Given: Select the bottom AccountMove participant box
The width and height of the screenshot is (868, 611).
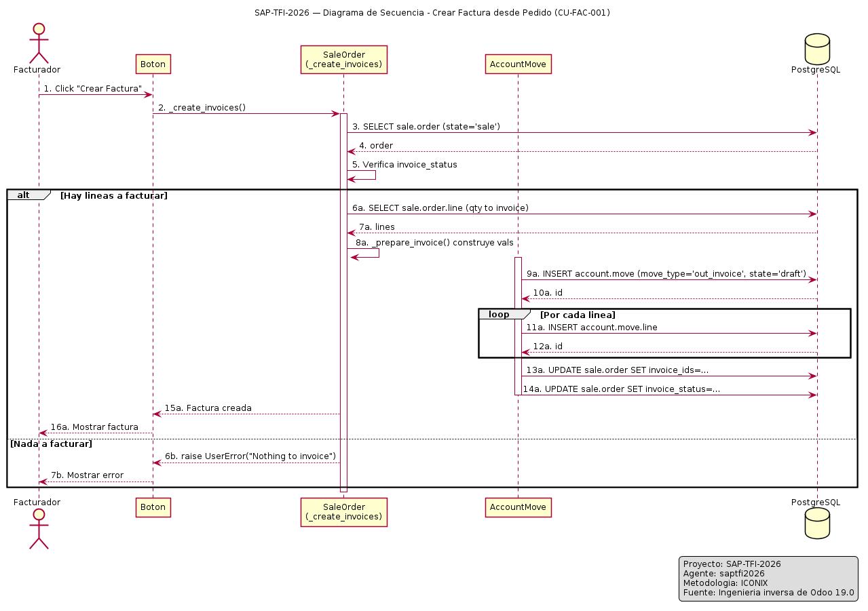Looking at the screenshot, I should [518, 507].
